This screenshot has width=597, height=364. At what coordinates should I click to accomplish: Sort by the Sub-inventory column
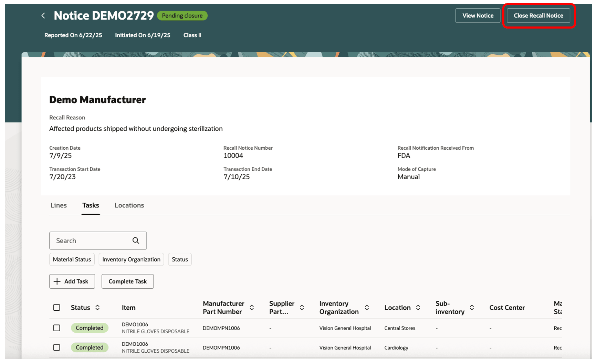tap(472, 308)
